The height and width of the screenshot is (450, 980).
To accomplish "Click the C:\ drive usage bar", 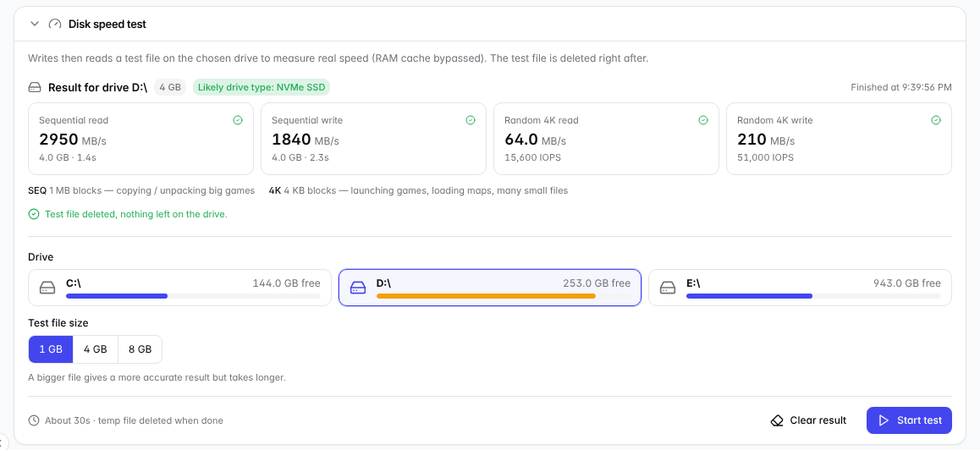I will (x=193, y=295).
